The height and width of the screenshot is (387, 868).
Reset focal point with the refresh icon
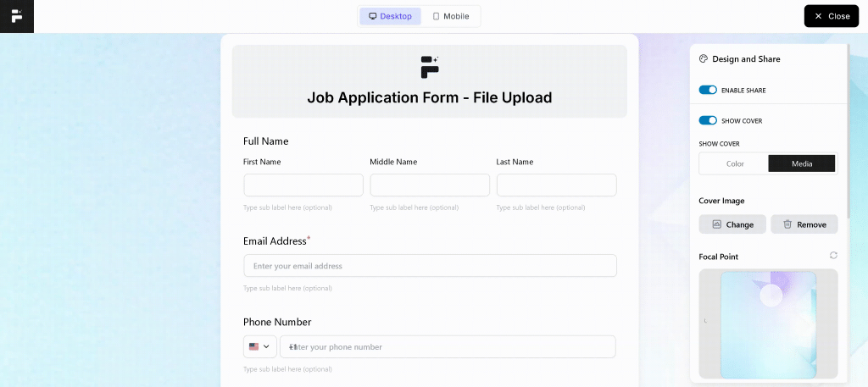click(x=833, y=256)
